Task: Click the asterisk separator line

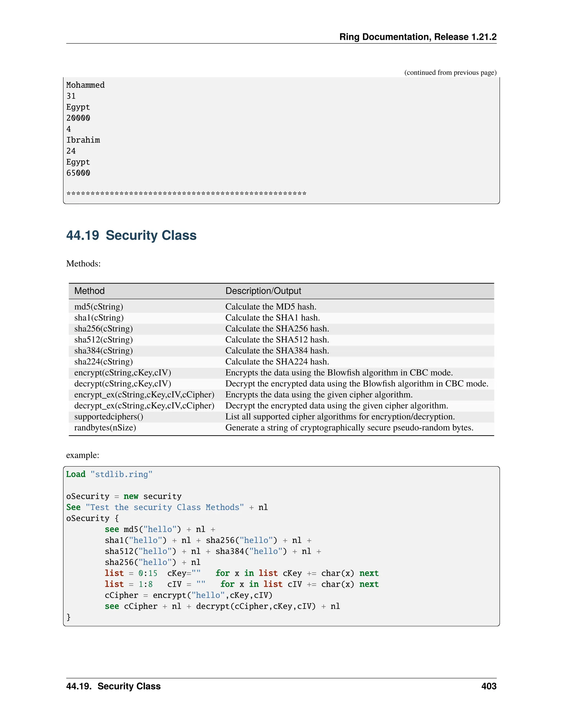Action: [x=186, y=194]
